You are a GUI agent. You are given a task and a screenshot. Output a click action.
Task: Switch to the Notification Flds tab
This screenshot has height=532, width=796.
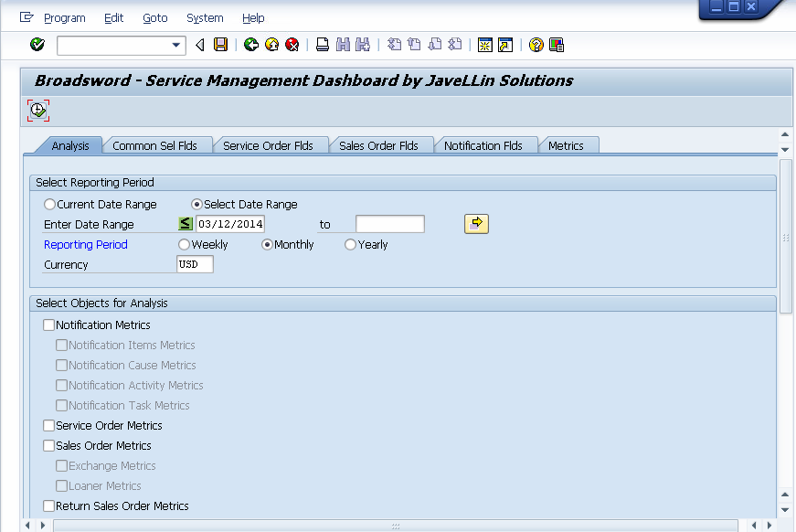click(483, 145)
